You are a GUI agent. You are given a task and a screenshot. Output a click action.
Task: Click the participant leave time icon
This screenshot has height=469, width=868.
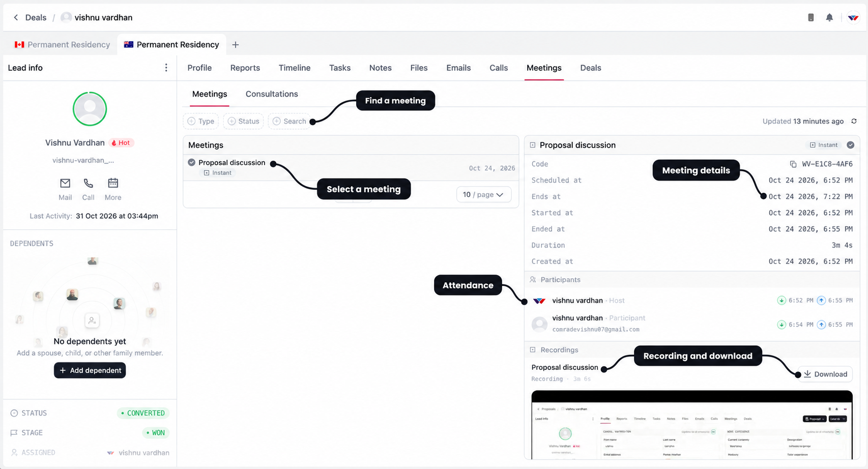[x=821, y=325]
